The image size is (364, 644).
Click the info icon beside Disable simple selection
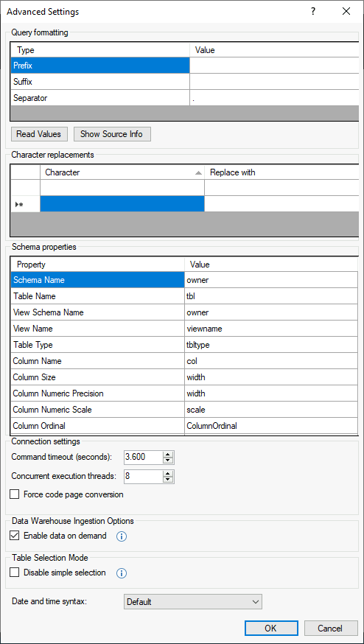tap(121, 573)
